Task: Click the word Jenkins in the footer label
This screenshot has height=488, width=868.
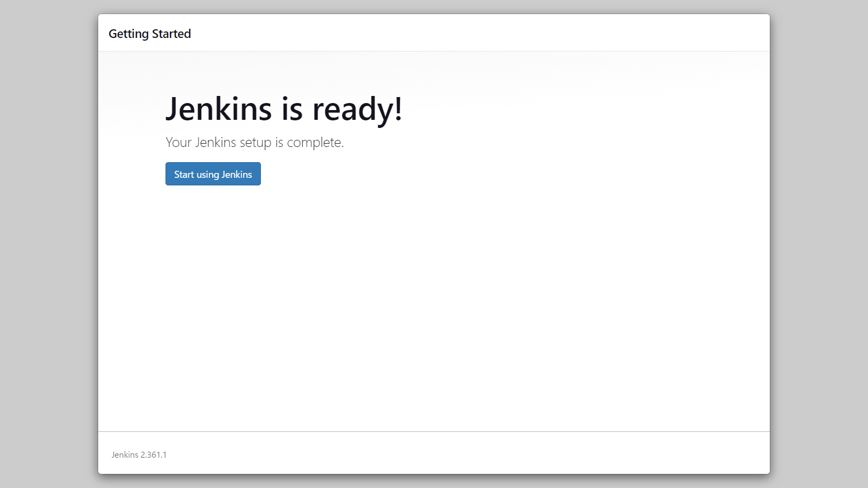Action: click(125, 455)
